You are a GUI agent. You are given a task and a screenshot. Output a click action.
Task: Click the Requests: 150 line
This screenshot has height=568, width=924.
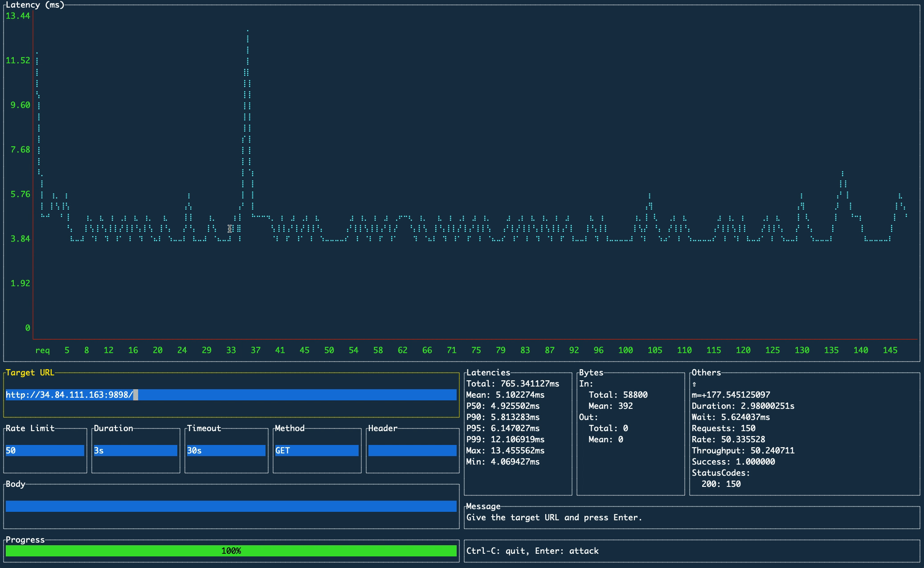723,428
